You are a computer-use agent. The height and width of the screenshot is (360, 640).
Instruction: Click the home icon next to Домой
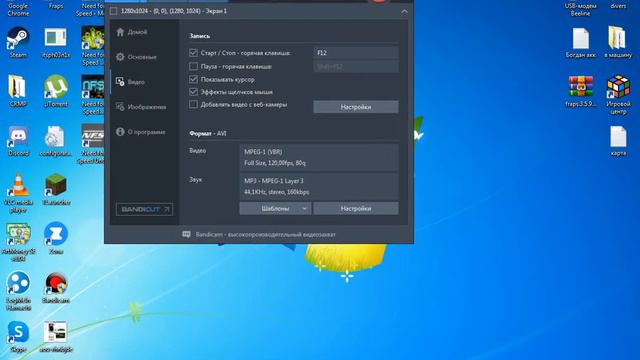coord(120,32)
